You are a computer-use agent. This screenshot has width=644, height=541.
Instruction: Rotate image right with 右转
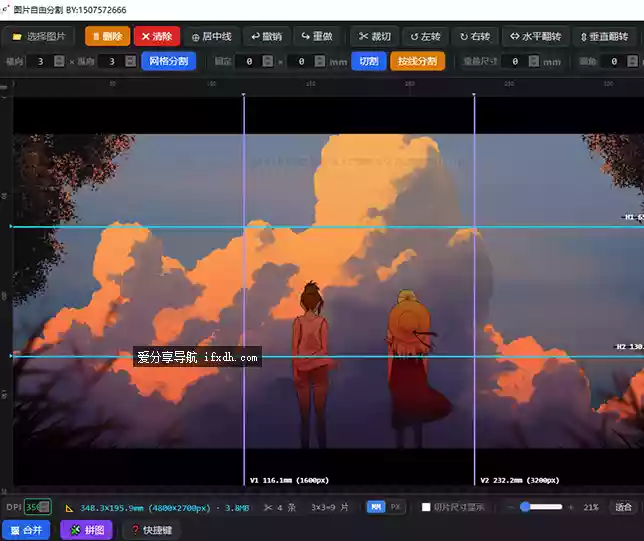pyautogui.click(x=475, y=37)
